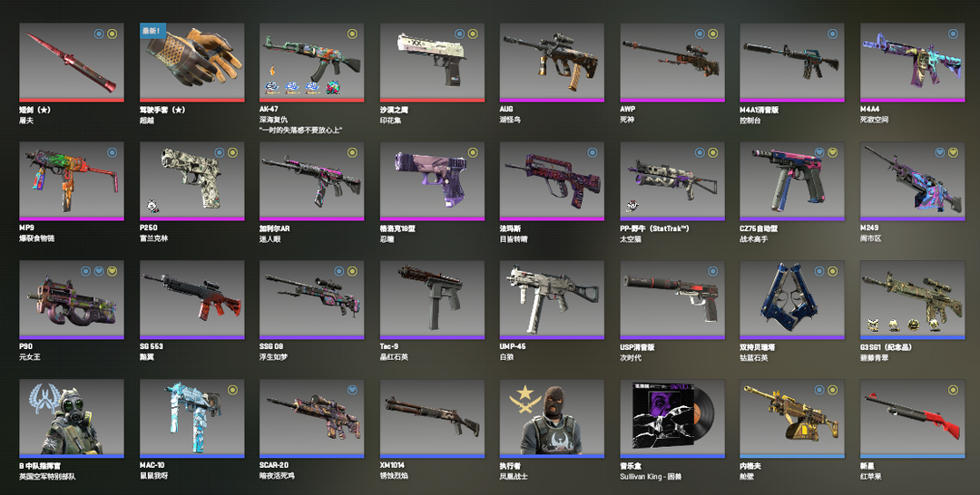Click the blue CT icon on USP消音版 tile
The width and height of the screenshot is (980, 495).
pyautogui.click(x=713, y=271)
